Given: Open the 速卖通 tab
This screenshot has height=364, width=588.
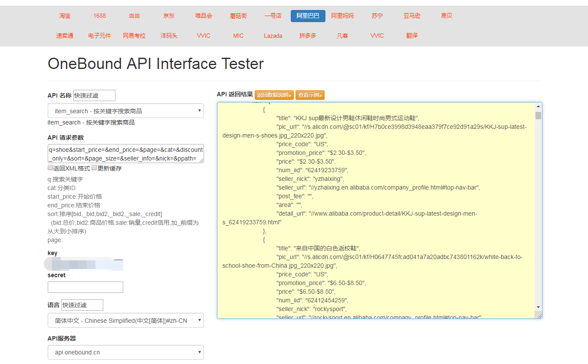Looking at the screenshot, I should [65, 36].
